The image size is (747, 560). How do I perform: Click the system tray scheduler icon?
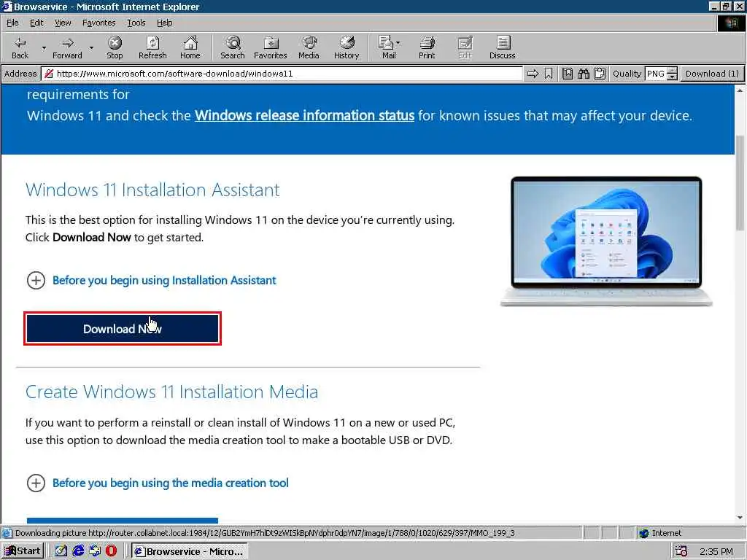pos(681,551)
